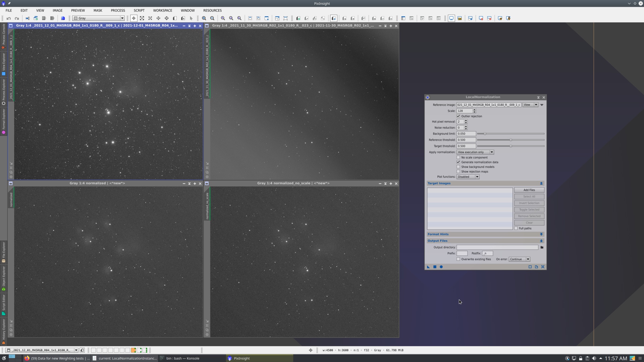
Task: Toggle Generate normalization data checkbox
Action: point(459,162)
